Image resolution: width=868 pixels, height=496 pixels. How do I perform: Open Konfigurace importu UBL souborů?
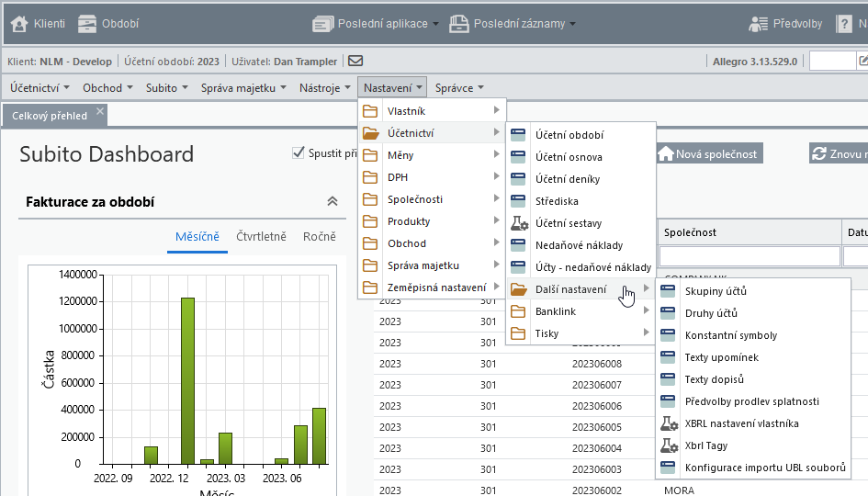click(753, 468)
